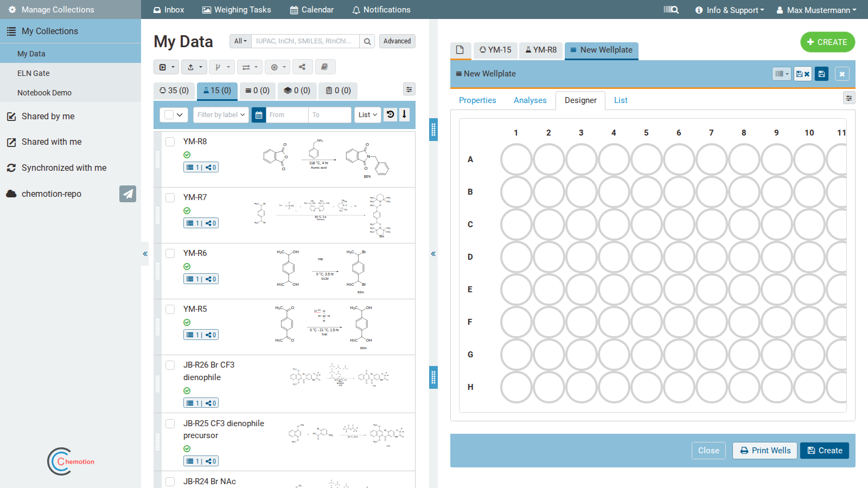Viewport: 868px width, 488px height.
Task: Click the search field for IUPAC, InChI, SMILES
Action: (x=305, y=41)
